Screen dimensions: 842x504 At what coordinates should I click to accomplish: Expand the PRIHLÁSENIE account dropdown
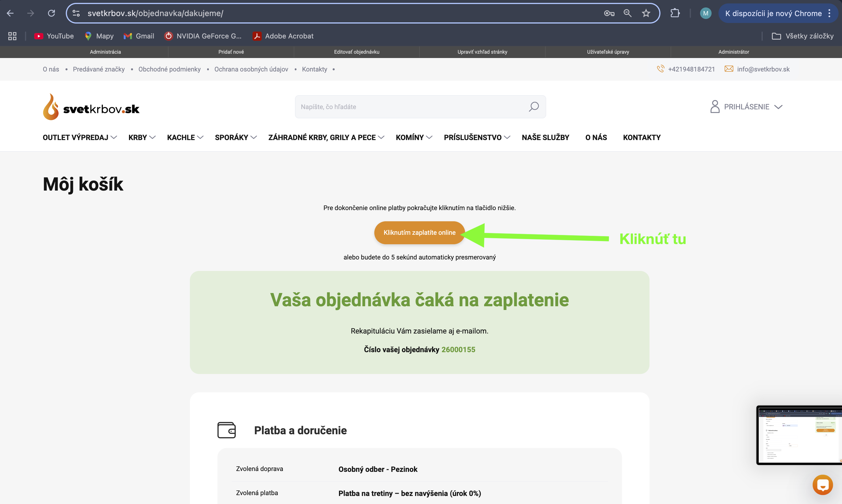coord(746,107)
